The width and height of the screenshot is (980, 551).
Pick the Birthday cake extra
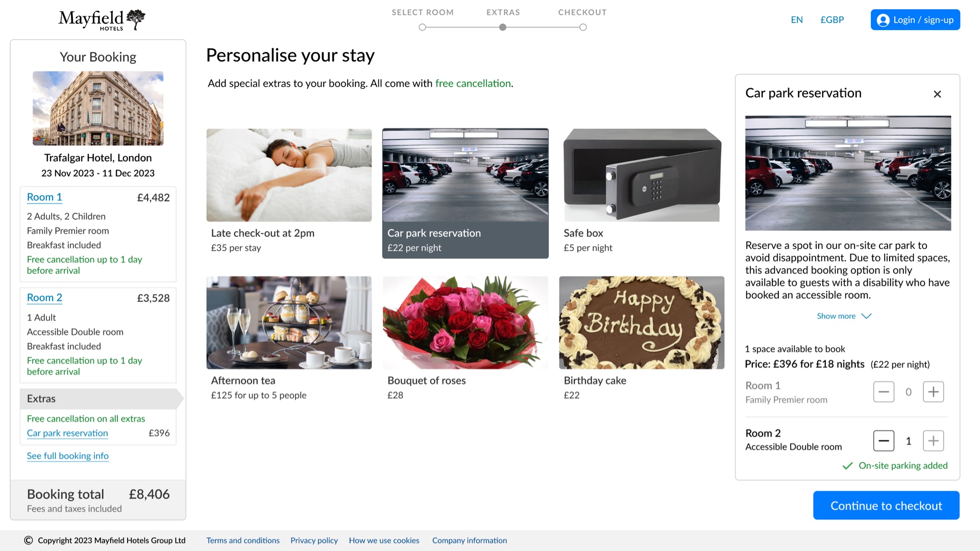(x=642, y=339)
